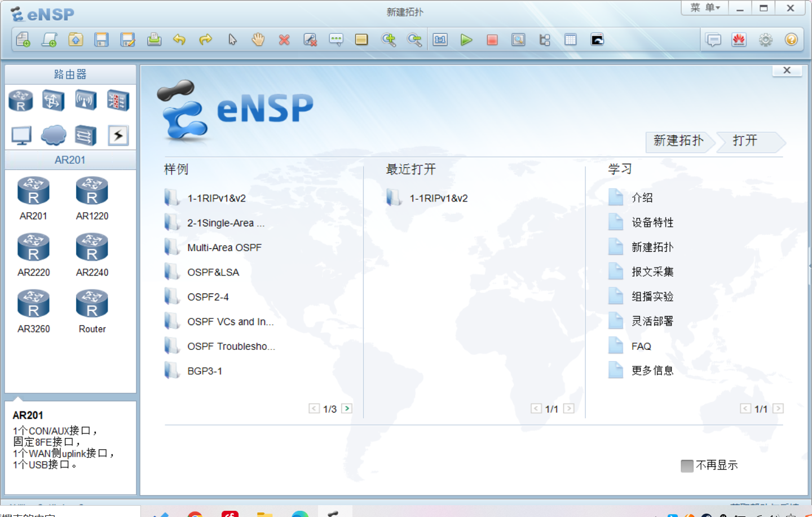Open the 菜单 dropdown
This screenshot has height=517, width=812.
(x=704, y=8)
